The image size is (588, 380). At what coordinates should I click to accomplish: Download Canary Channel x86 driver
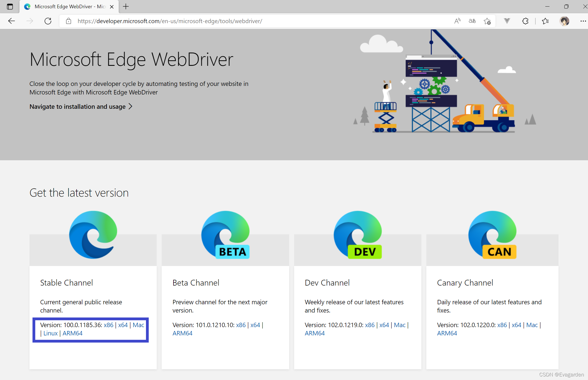point(502,325)
